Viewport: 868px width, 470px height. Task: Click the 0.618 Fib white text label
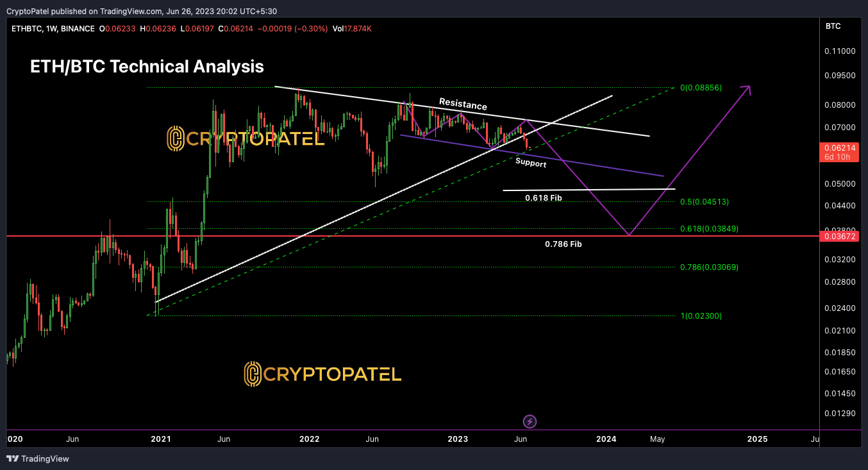(544, 198)
